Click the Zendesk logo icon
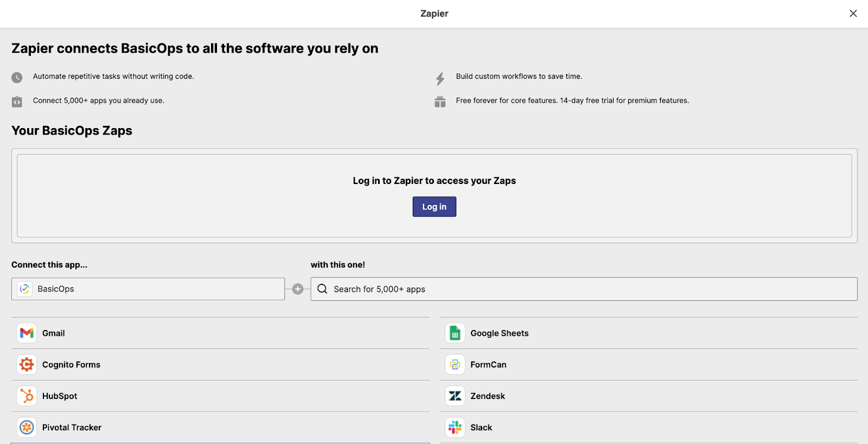The width and height of the screenshot is (868, 444). 455,396
